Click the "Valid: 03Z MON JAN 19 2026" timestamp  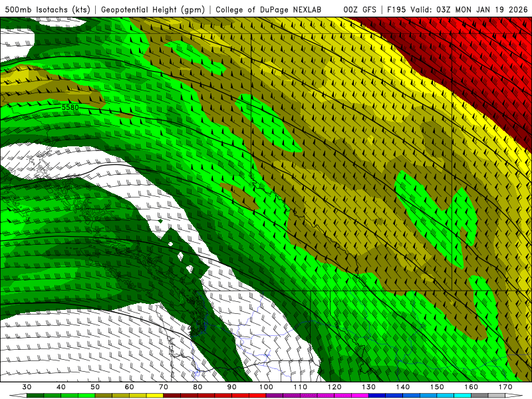(x=469, y=10)
